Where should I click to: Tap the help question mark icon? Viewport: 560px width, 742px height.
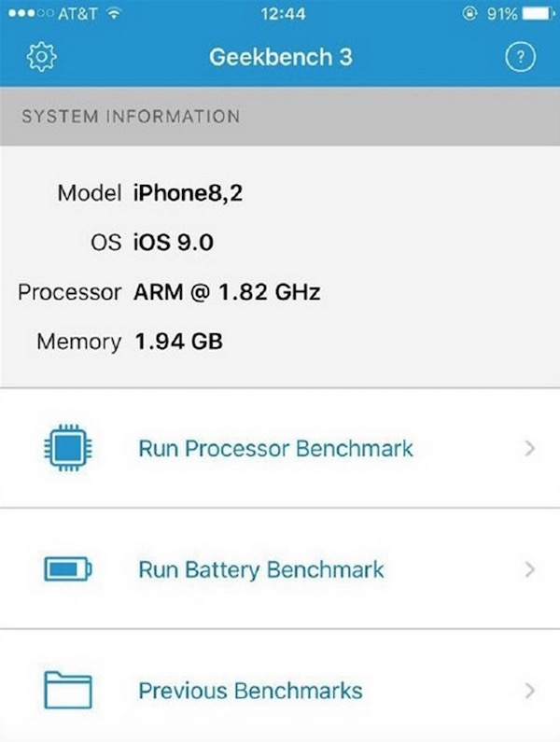(x=520, y=57)
